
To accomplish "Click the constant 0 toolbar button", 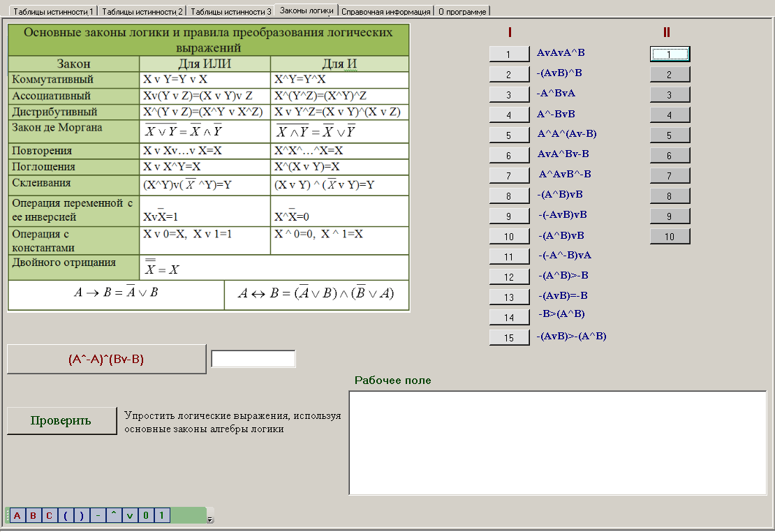I will click(x=145, y=516).
